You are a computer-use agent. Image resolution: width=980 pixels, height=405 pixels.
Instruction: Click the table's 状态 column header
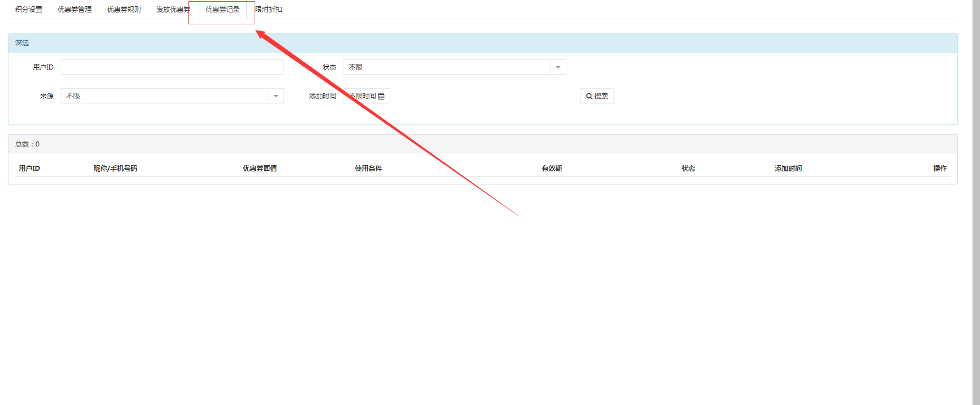[x=688, y=169]
